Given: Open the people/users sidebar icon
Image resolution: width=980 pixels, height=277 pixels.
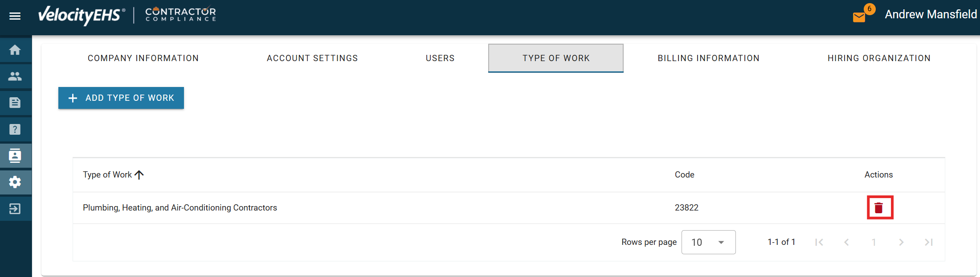Looking at the screenshot, I should click(x=15, y=76).
